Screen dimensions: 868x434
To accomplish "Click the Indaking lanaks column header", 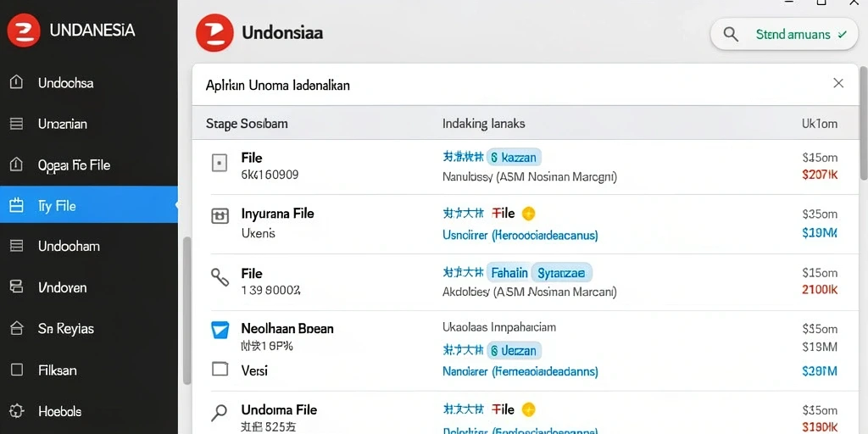I will (x=483, y=124).
